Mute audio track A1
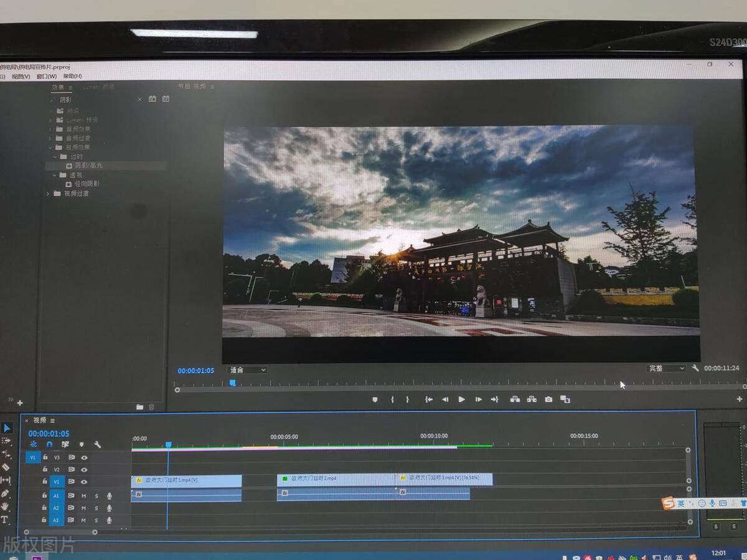This screenshot has height=560, width=747. pyautogui.click(x=83, y=496)
